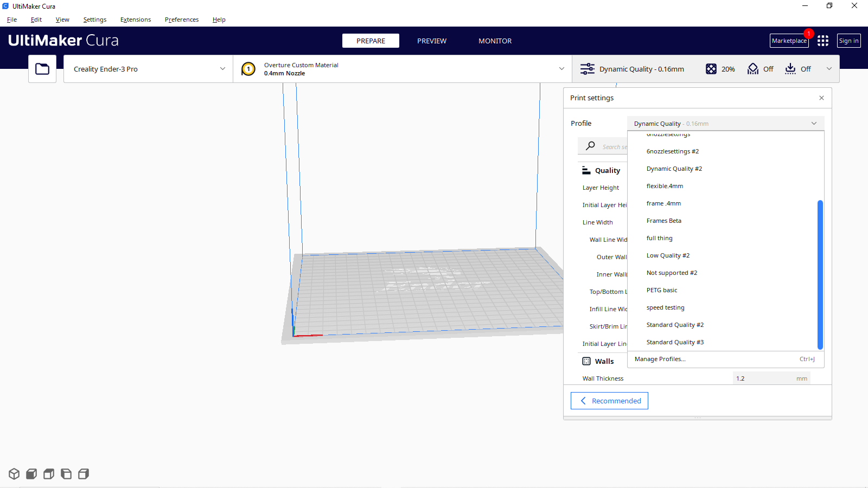Click the build plate adhesion icon

pos(790,69)
